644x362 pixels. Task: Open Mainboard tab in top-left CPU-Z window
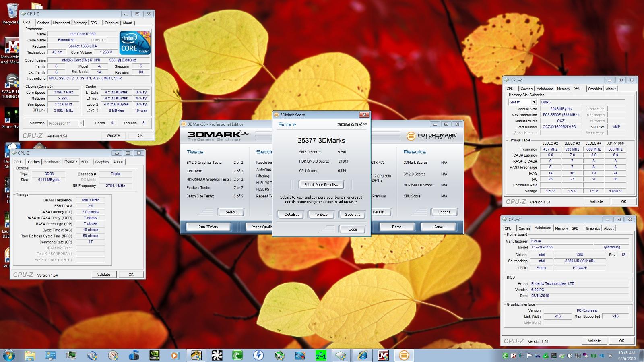tap(61, 23)
